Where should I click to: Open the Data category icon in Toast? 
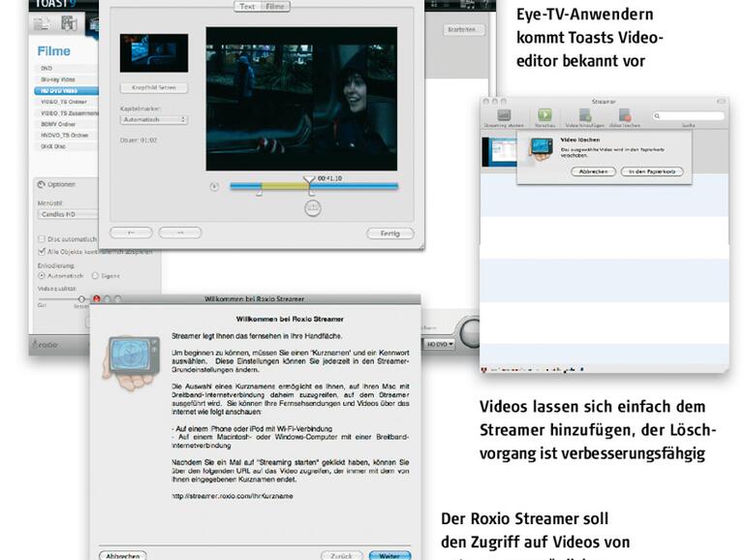42,23
